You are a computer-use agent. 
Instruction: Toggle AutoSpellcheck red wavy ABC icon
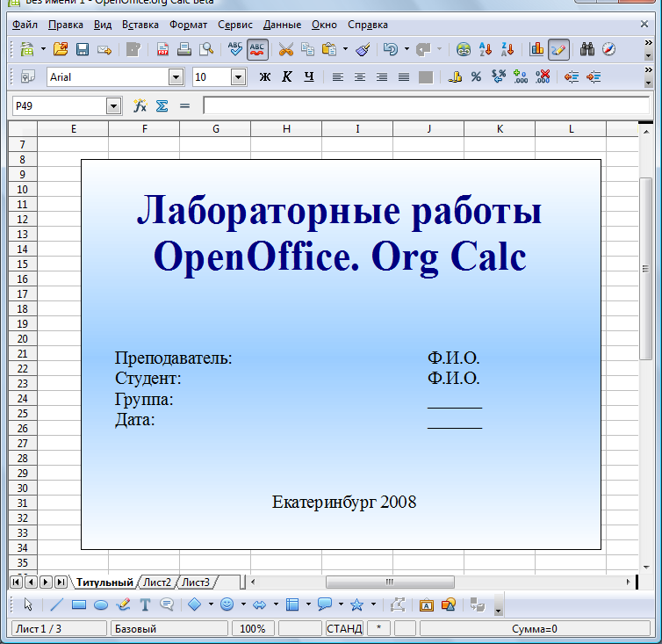click(x=257, y=49)
